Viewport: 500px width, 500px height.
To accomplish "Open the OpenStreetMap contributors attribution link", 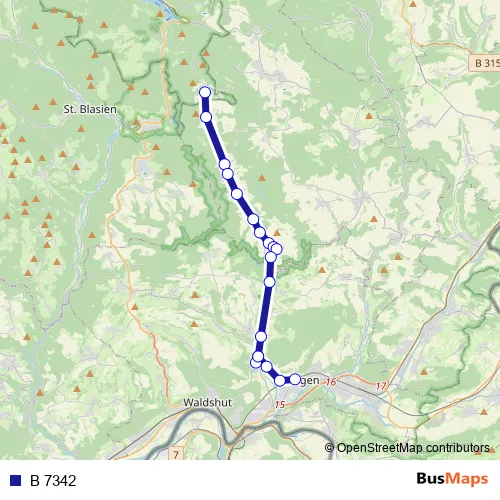I will point(407,448).
